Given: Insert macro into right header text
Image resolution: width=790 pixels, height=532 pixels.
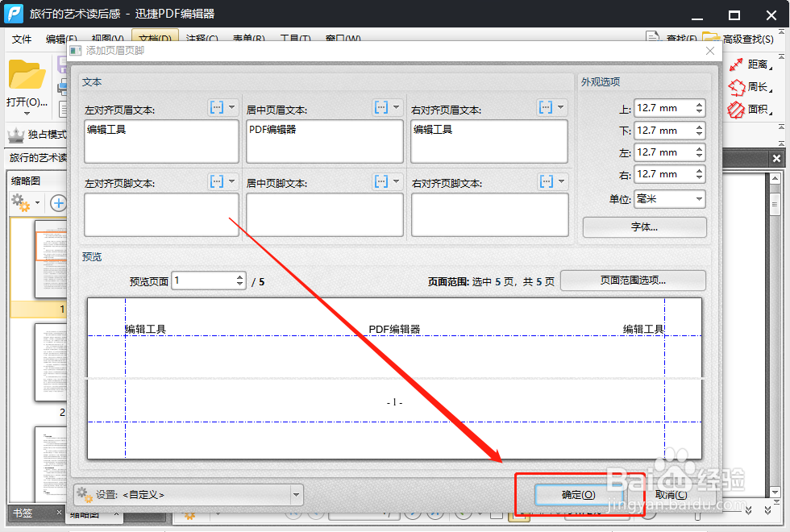Looking at the screenshot, I should [x=546, y=107].
